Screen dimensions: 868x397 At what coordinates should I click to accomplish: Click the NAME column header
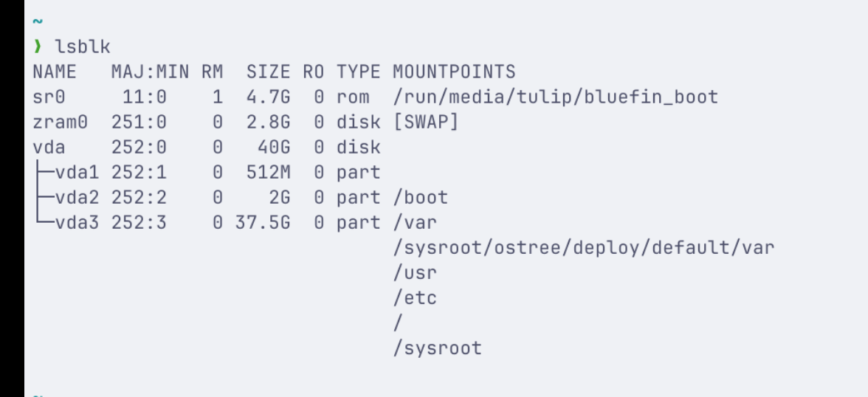55,72
